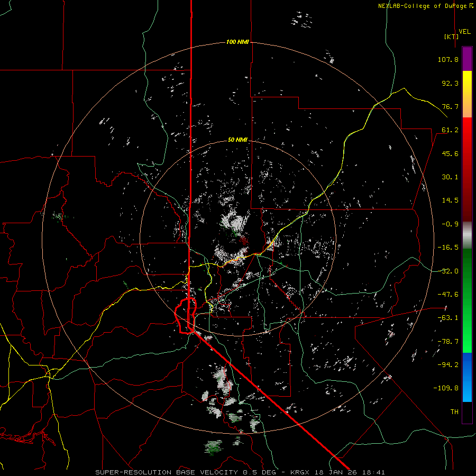Click the VEL legend title
Screen dimensions: 476x476
click(x=465, y=32)
